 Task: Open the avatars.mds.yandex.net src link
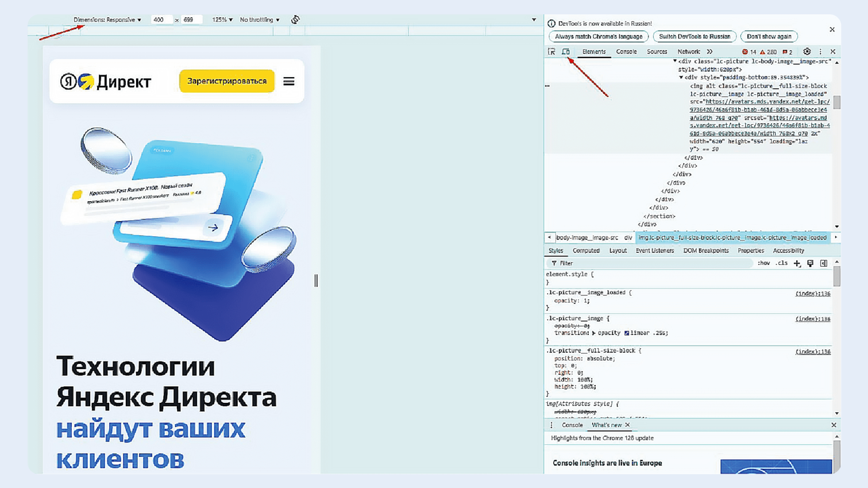coord(759,110)
